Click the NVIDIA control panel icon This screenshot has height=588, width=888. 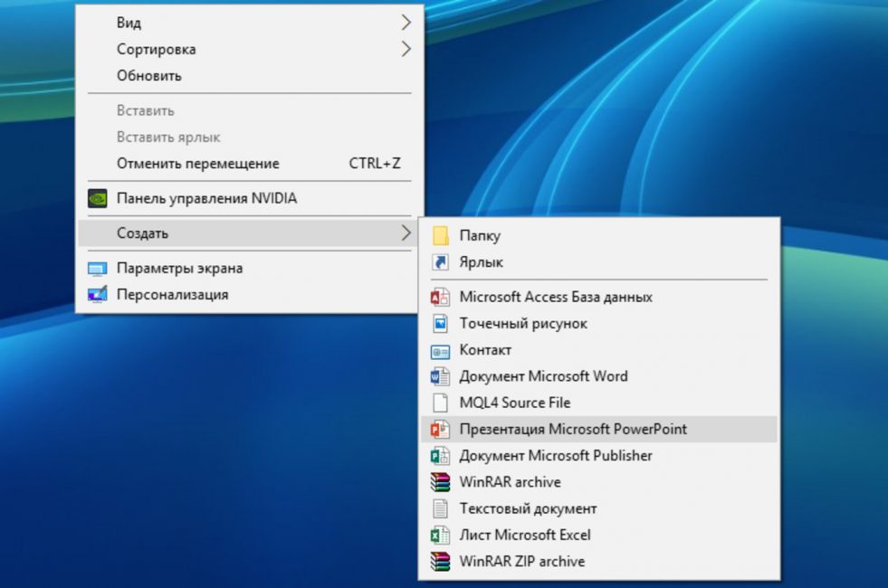tap(98, 199)
